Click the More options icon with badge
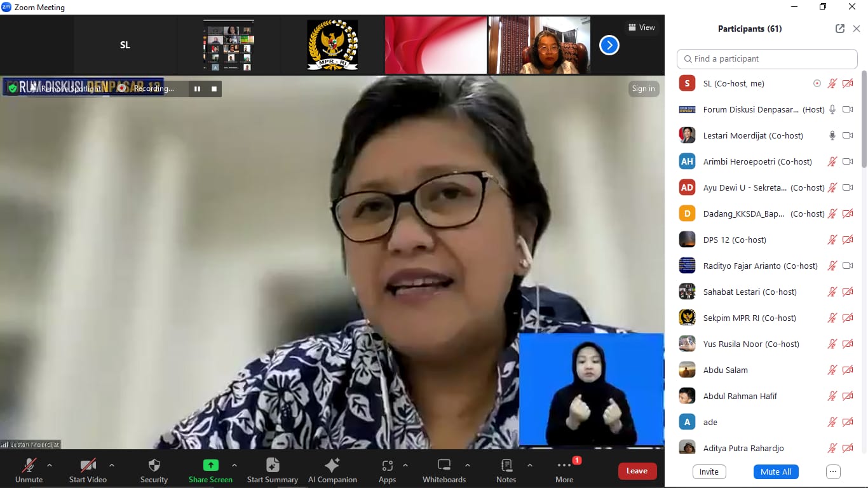The height and width of the screenshot is (488, 868). pyautogui.click(x=563, y=466)
